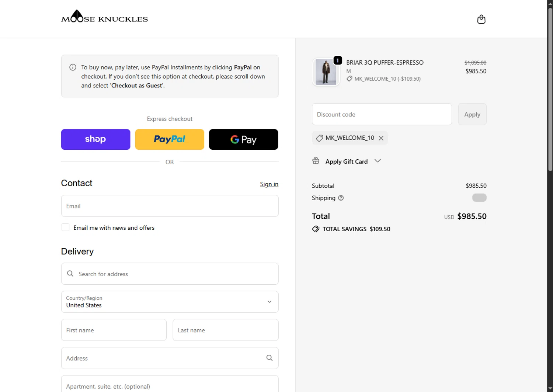This screenshot has height=392, width=553.
Task: Pay with PayPal express button
Action: tap(170, 139)
